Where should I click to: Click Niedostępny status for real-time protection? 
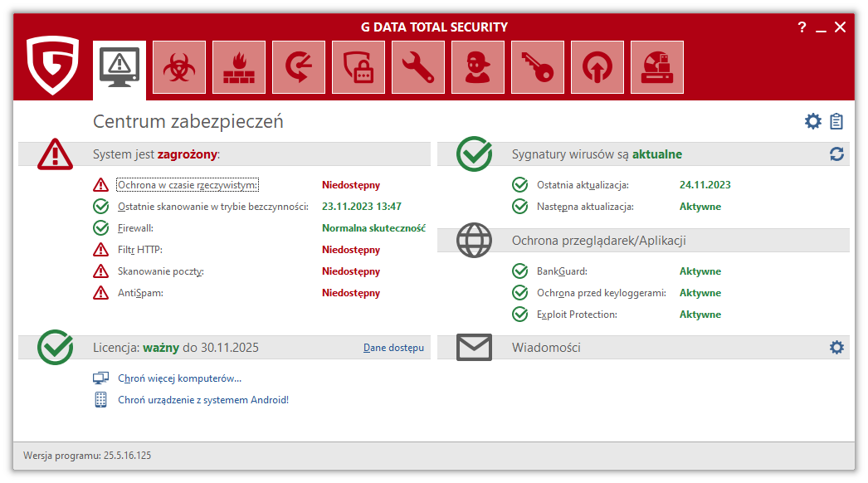351,185
